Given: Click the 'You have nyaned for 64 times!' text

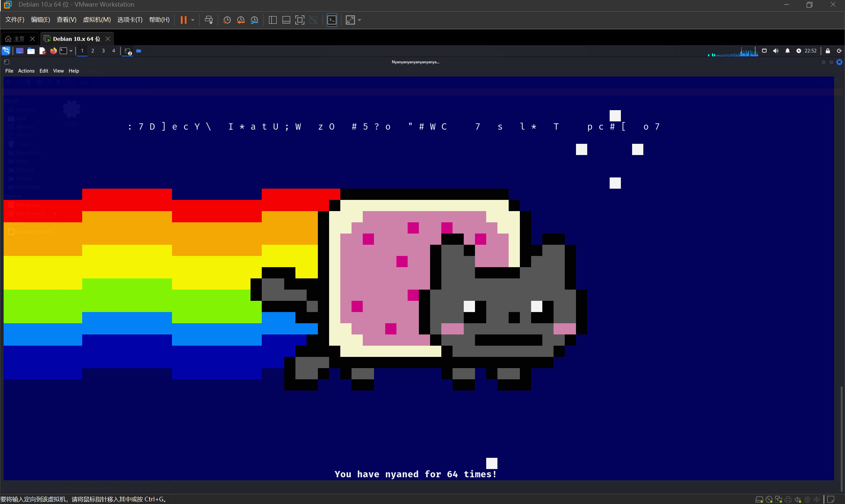Looking at the screenshot, I should pyautogui.click(x=416, y=474).
